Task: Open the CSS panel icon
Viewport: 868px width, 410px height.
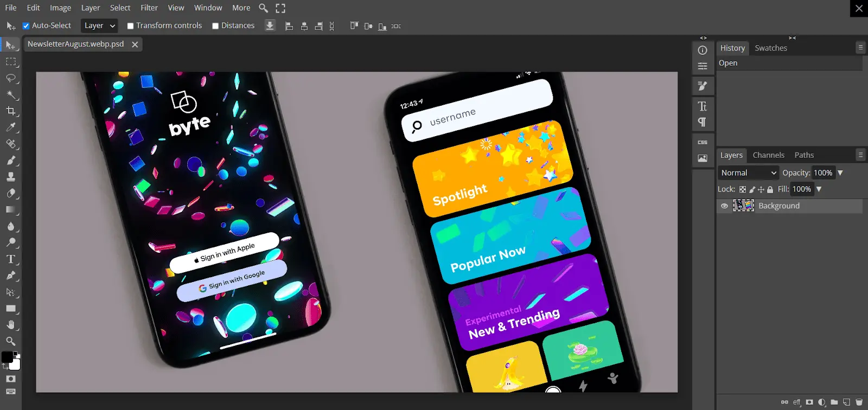Action: pos(703,142)
